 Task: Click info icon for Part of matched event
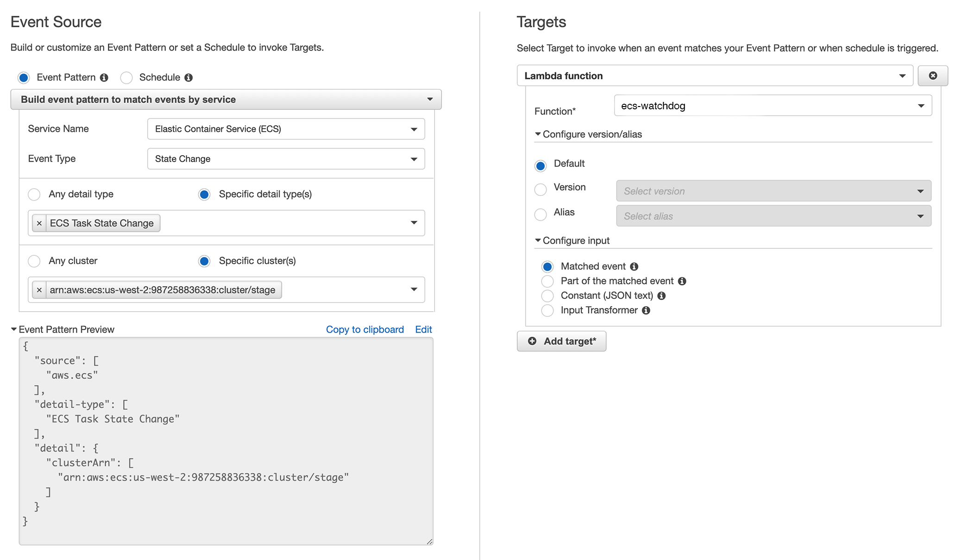point(682,281)
